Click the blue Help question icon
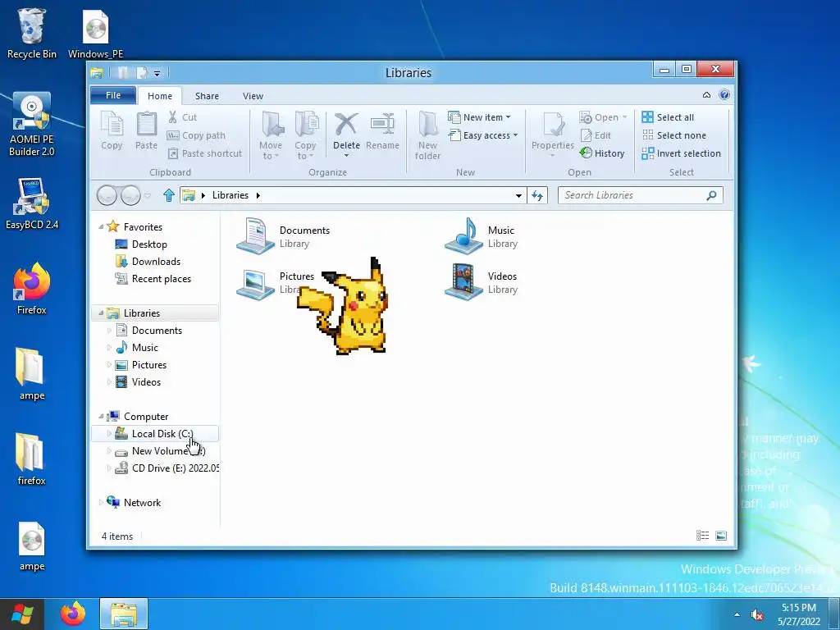The image size is (840, 630). point(724,95)
